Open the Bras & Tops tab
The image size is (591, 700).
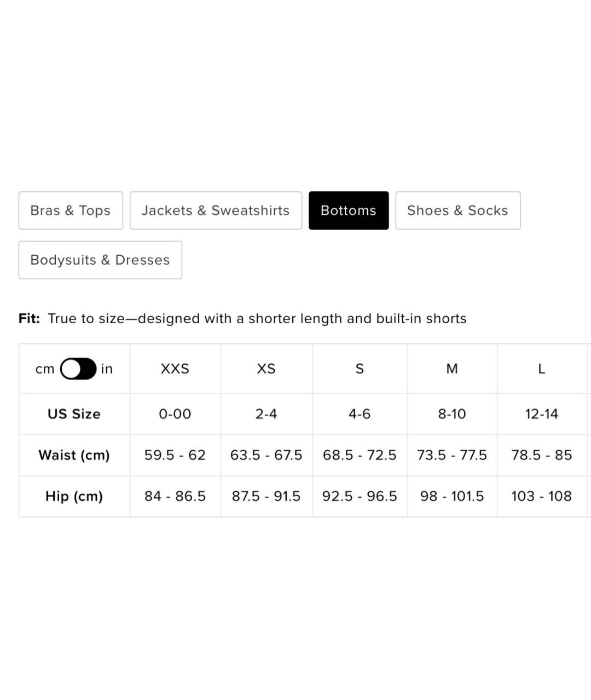pos(71,211)
